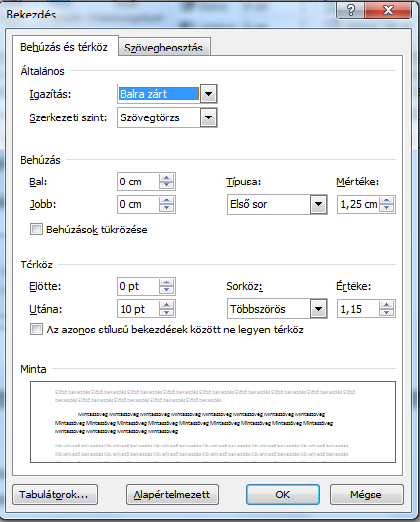Increase the Bal indent value
Viewport: 420px width, 522px height.
167,178
